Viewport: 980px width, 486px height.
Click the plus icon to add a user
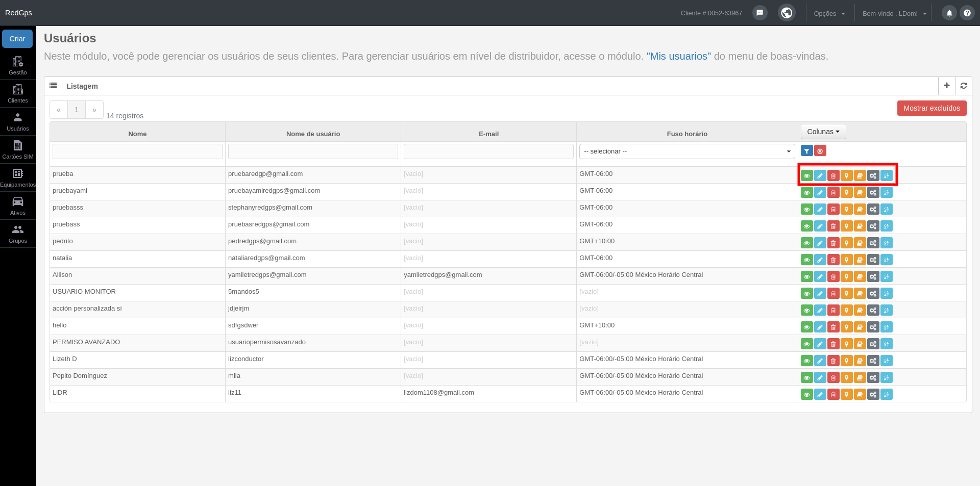[x=946, y=86]
